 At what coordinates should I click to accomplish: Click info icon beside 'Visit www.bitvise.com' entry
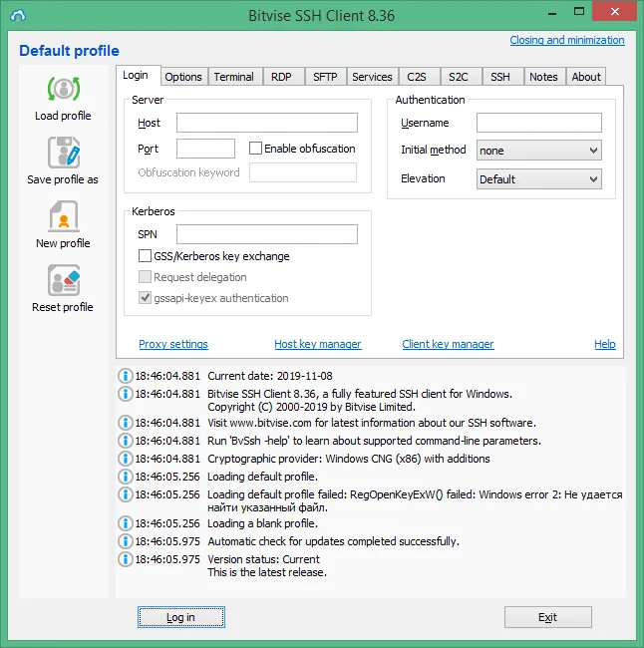pos(125,423)
